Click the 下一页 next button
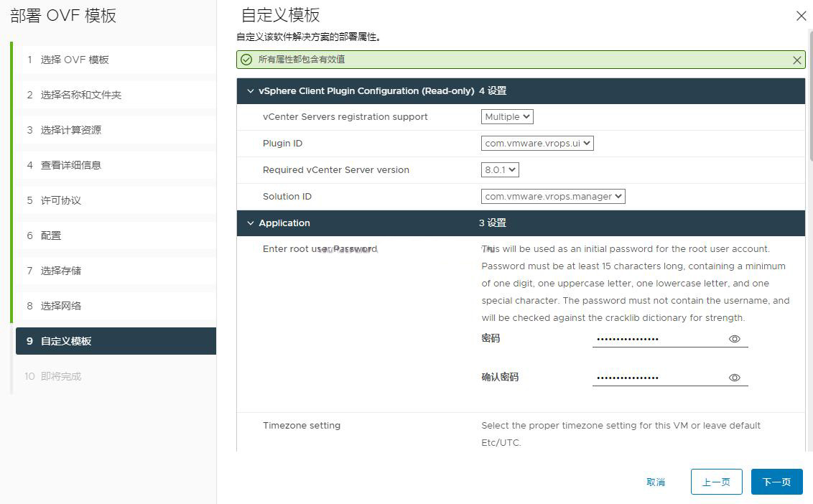This screenshot has height=504, width=813. pyautogui.click(x=776, y=482)
